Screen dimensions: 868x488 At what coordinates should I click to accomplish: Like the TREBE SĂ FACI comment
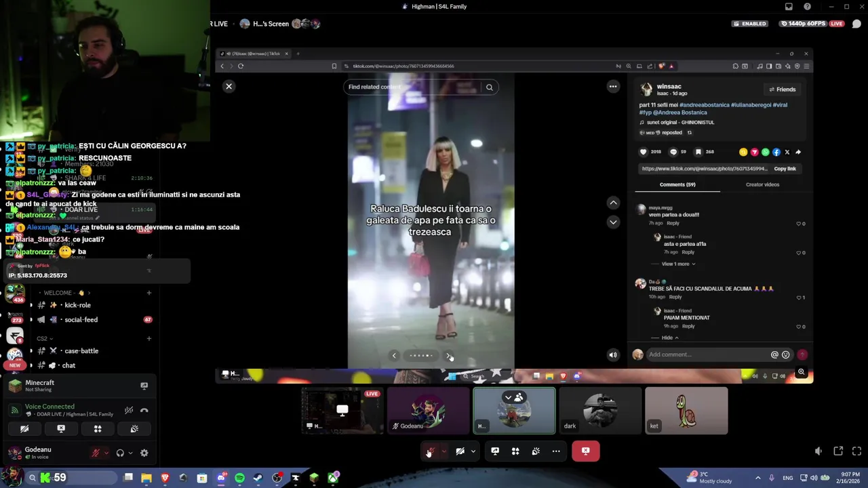click(x=799, y=298)
